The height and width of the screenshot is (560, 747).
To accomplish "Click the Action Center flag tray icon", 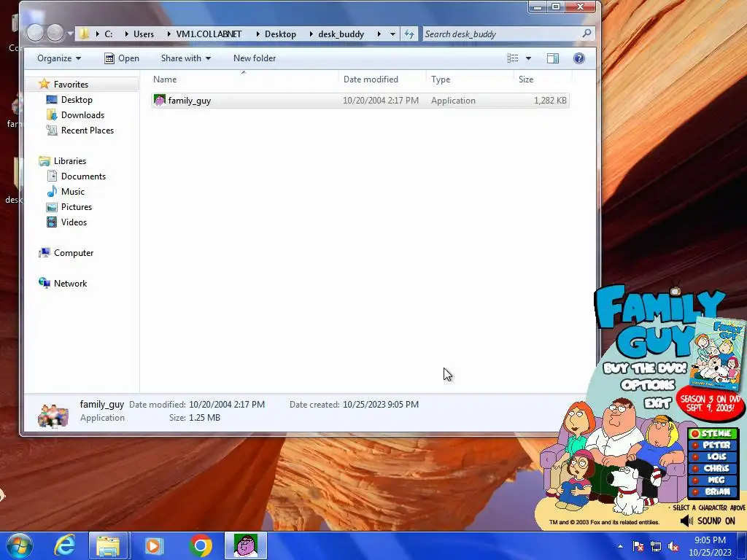I will tap(638, 546).
